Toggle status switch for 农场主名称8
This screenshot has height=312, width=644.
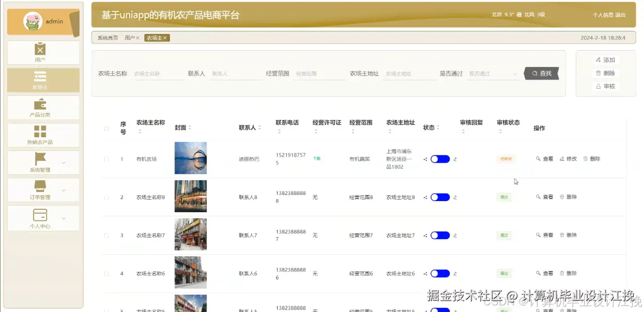[440, 197]
